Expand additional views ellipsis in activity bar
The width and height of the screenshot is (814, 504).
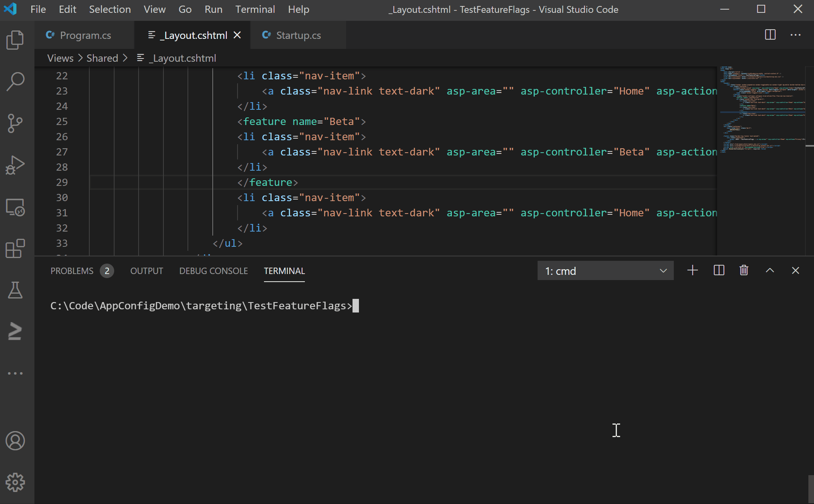15,373
